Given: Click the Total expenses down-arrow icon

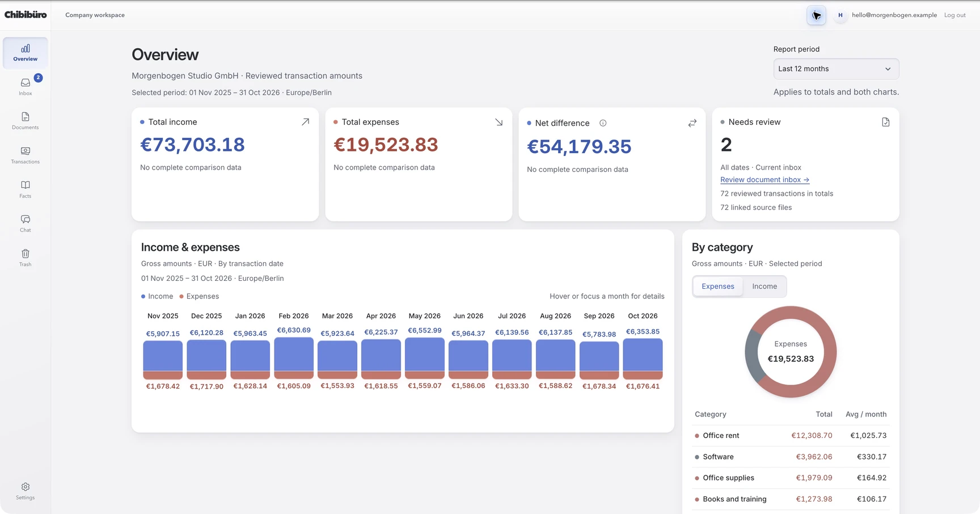Looking at the screenshot, I should 499,122.
